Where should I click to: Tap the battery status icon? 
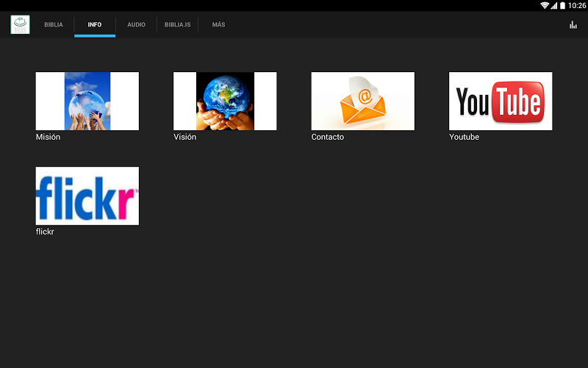pos(562,5)
